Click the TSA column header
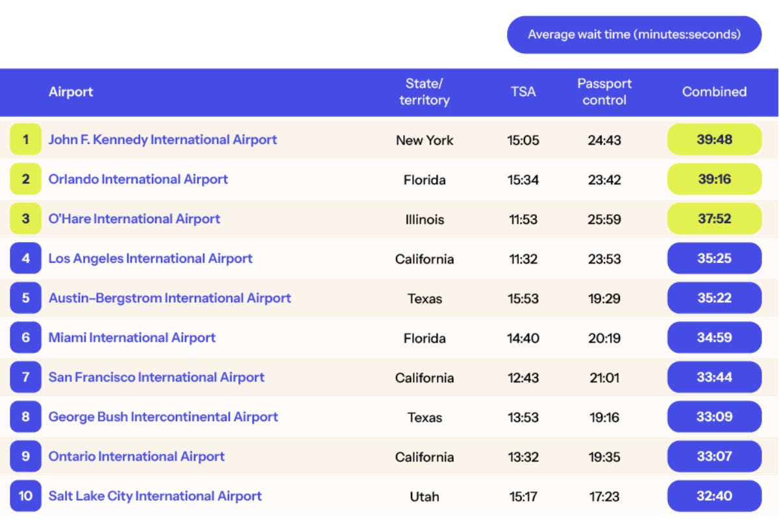The height and width of the screenshot is (532, 779). (x=523, y=92)
